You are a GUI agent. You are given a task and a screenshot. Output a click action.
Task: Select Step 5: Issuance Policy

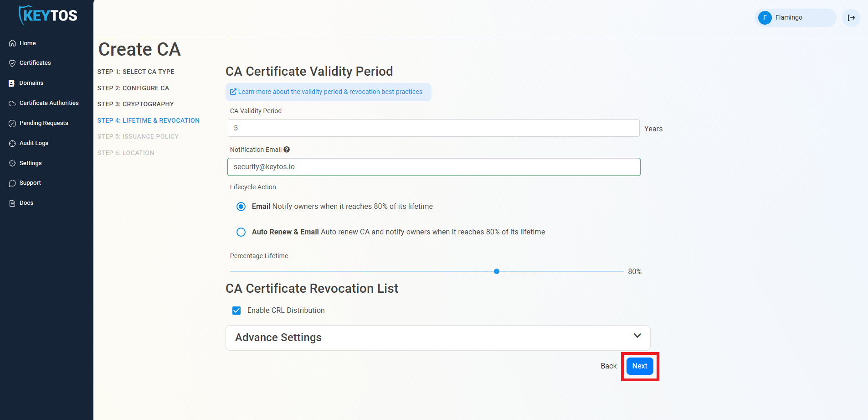138,136
